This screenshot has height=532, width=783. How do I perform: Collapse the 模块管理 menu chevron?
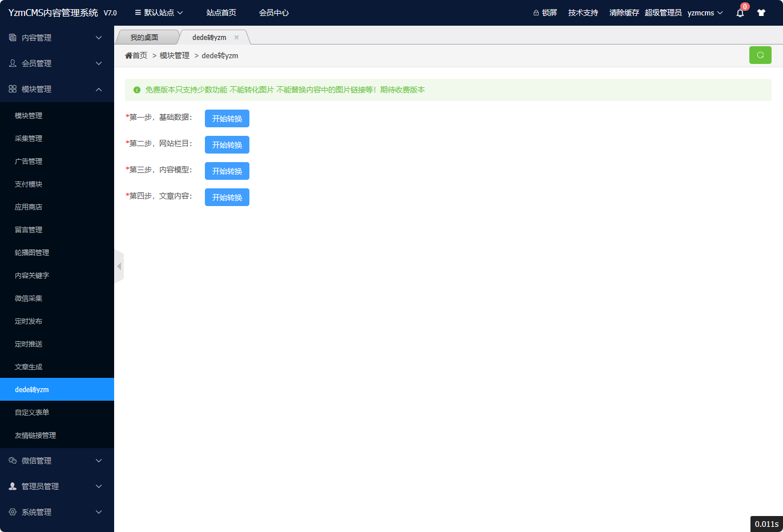pos(99,89)
